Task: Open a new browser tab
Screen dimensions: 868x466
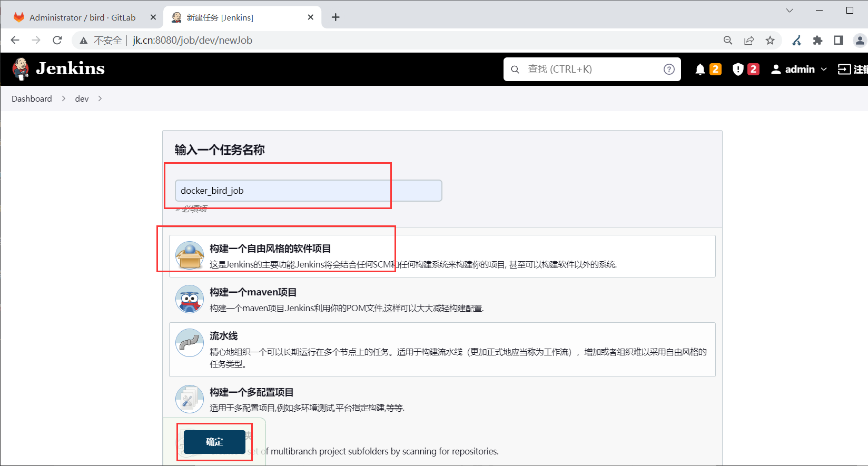Action: point(336,17)
